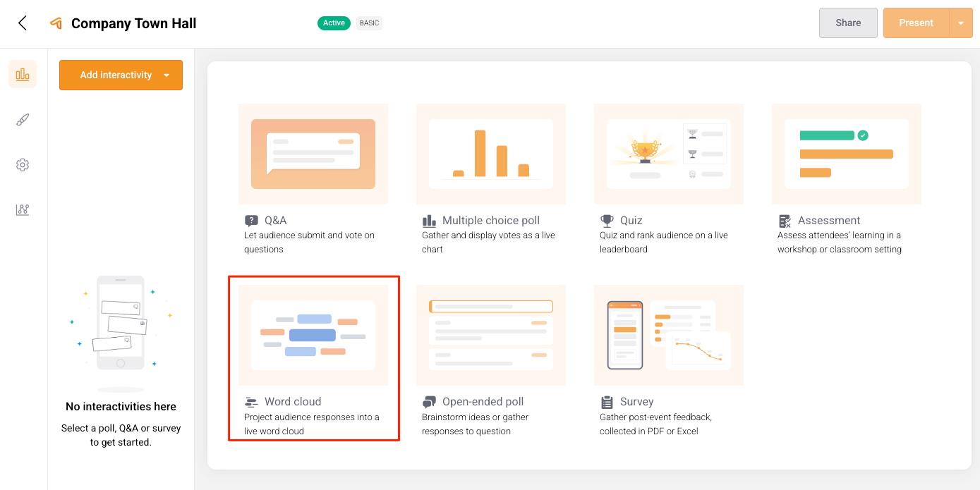Viewport: 980px width, 490px height.
Task: Click the Q&A question bubble icon
Action: (251, 221)
